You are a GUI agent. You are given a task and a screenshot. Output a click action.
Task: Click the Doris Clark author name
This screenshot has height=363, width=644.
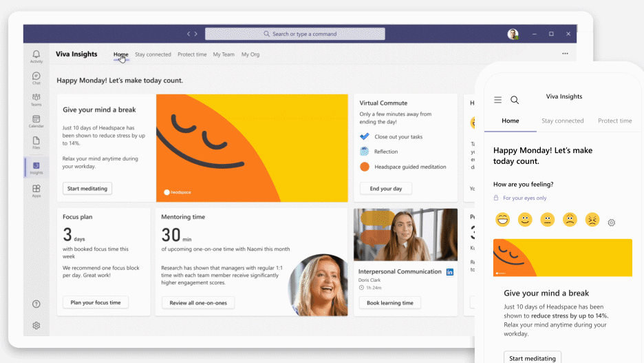(369, 280)
